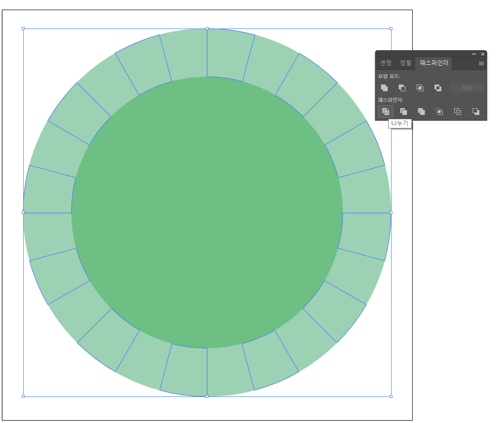The width and height of the screenshot is (504, 423).
Task: Click the bottom-center bounding box handle
Action: (207, 396)
